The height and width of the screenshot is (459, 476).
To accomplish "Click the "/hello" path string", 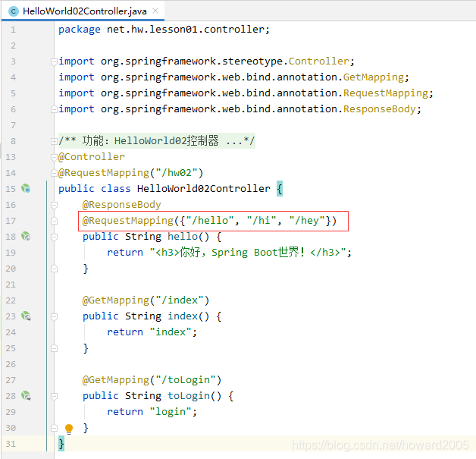I will pos(210,221).
